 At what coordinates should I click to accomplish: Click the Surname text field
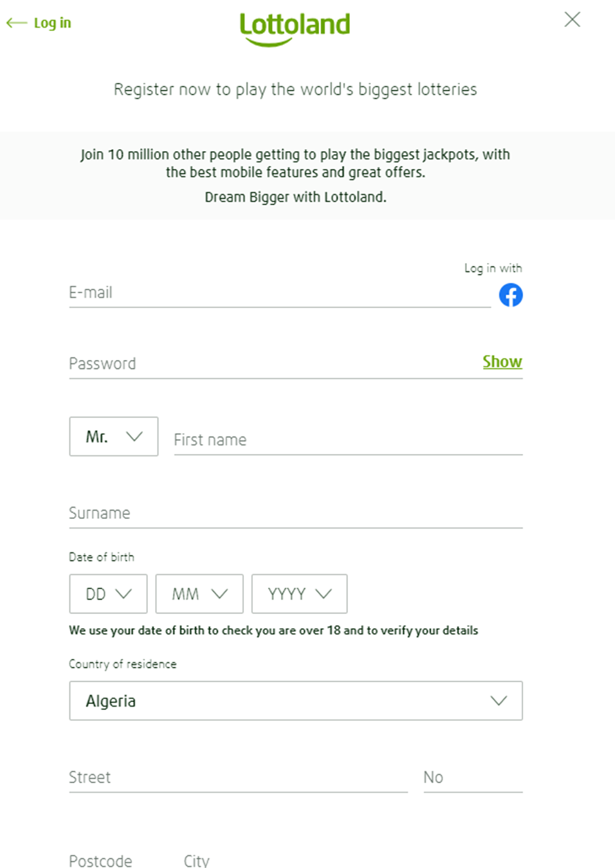[x=295, y=513]
